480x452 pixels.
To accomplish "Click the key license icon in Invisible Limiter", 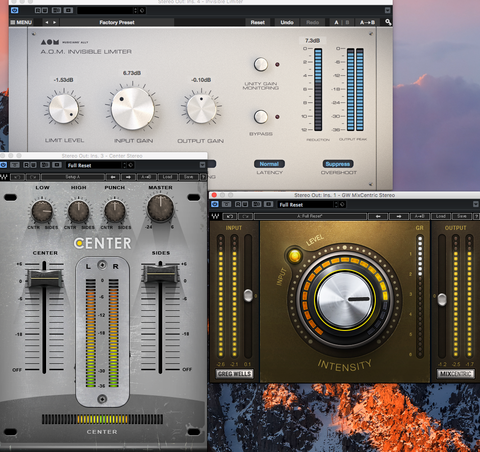I will (388, 22).
